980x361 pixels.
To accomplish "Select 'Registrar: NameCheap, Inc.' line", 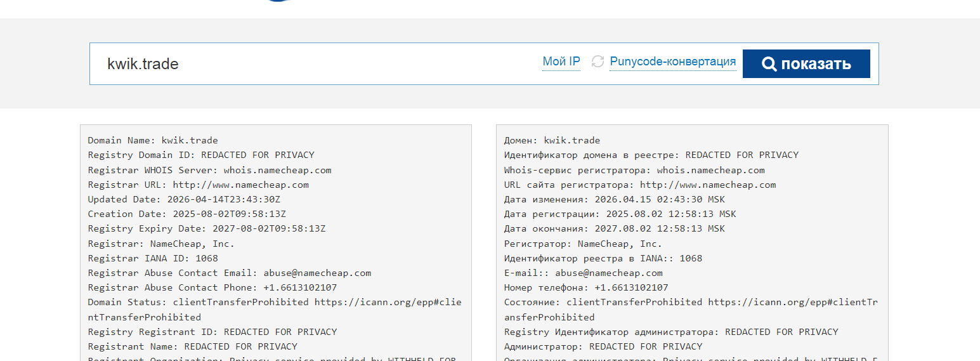I will pyautogui.click(x=161, y=244).
